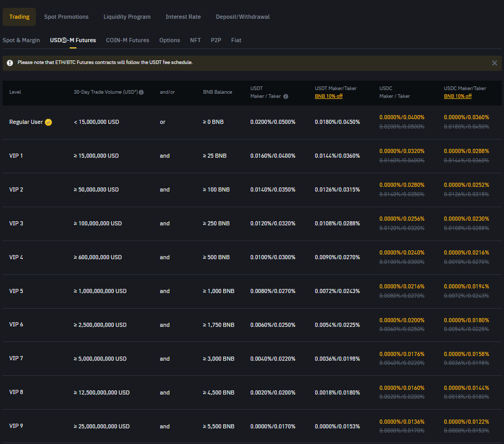
Task: Click the Regular User gold badge icon
Action: (48, 122)
